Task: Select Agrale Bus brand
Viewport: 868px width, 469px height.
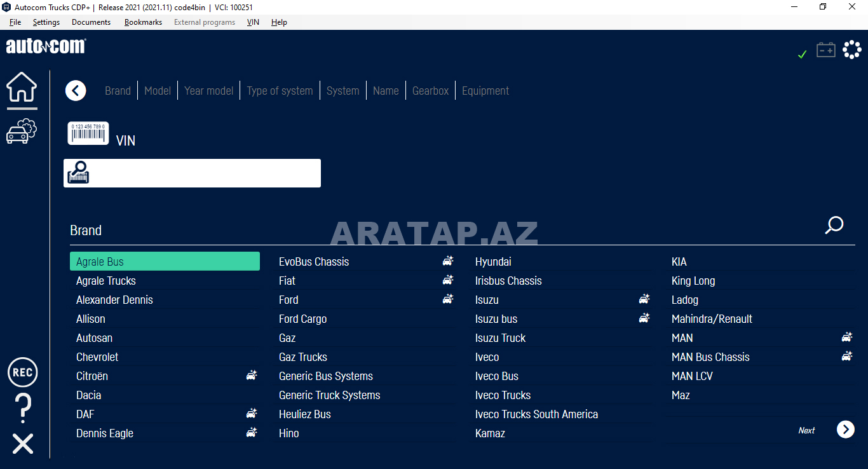Action: 165,261
